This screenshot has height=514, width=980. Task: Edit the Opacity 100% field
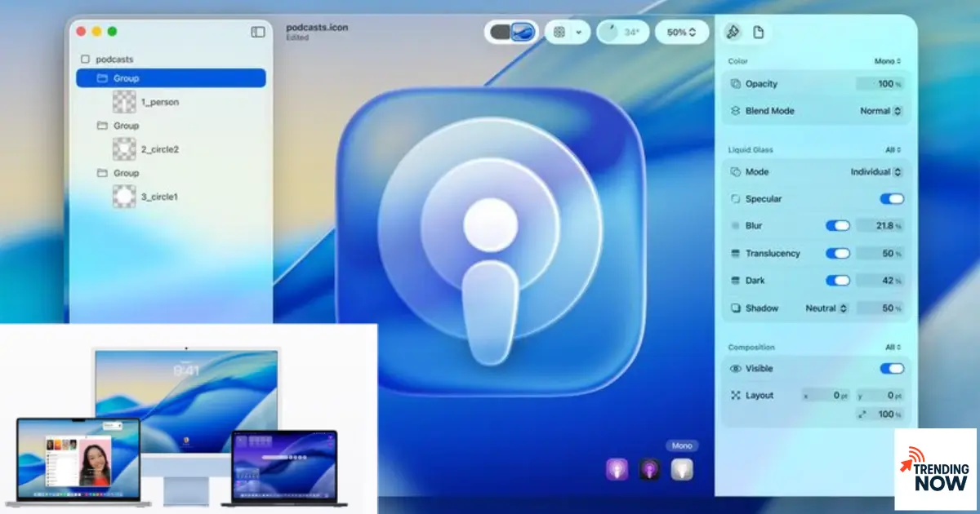pyautogui.click(x=880, y=84)
